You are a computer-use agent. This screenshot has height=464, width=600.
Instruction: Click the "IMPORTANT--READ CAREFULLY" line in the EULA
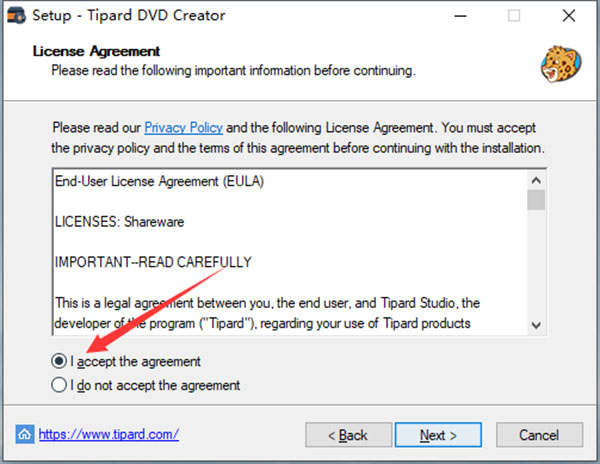point(153,262)
